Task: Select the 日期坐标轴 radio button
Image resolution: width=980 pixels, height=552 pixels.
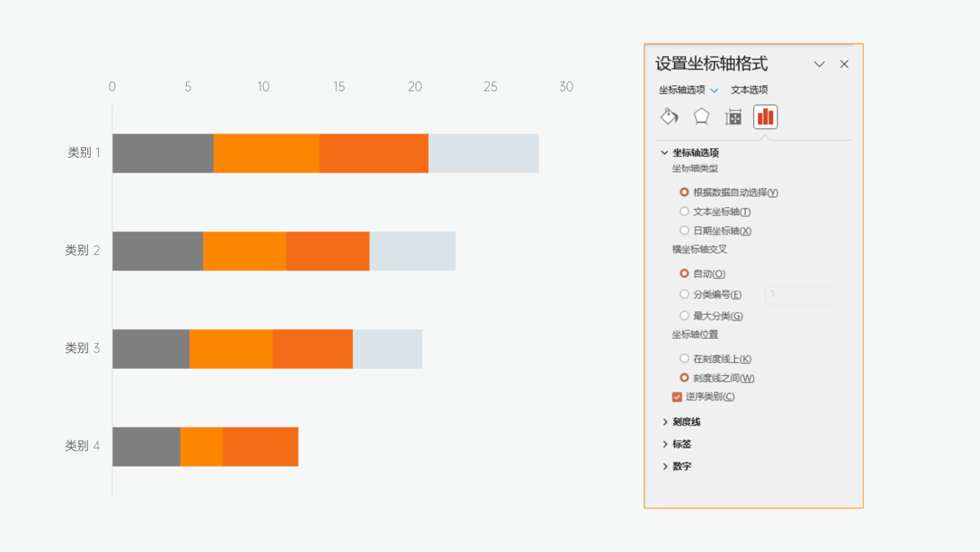Action: [x=684, y=230]
